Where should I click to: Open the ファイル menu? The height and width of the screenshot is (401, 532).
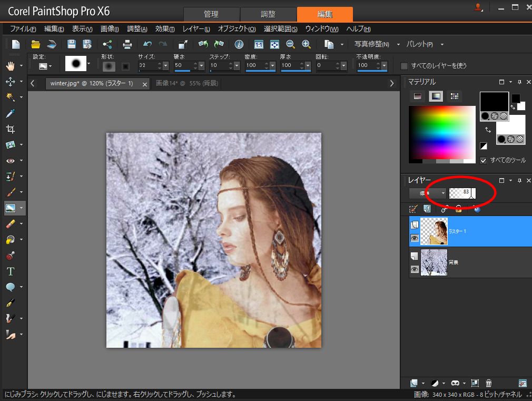[23, 29]
